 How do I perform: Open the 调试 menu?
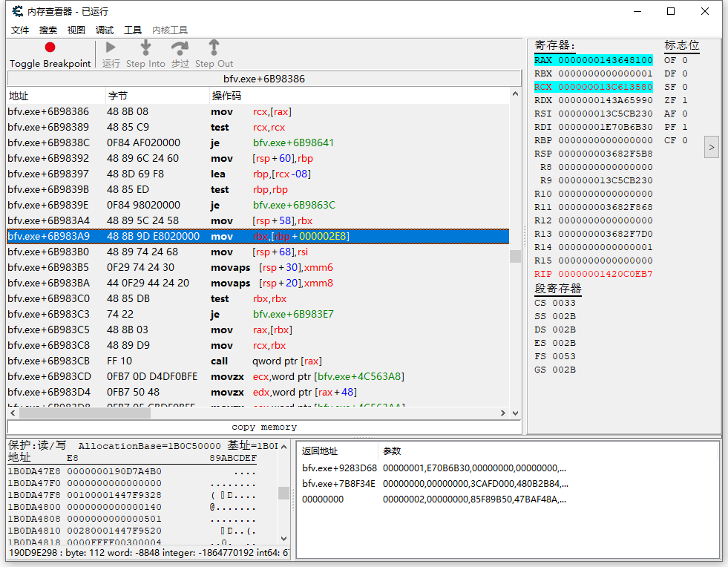coord(105,30)
